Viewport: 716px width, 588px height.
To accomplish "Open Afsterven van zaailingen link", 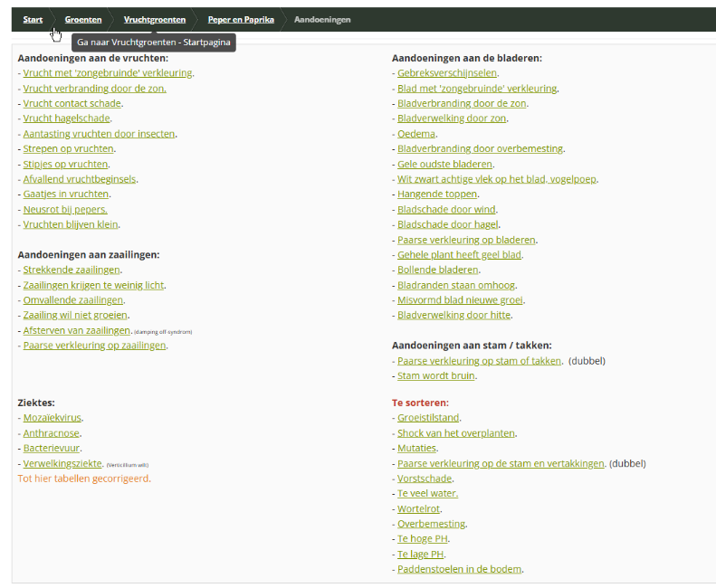I will [77, 330].
